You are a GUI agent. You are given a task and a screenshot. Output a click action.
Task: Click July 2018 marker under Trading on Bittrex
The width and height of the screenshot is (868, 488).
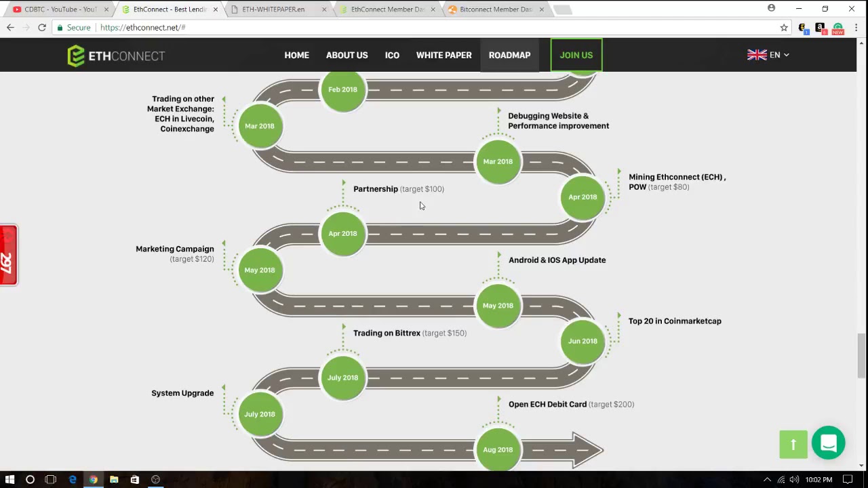pyautogui.click(x=342, y=378)
